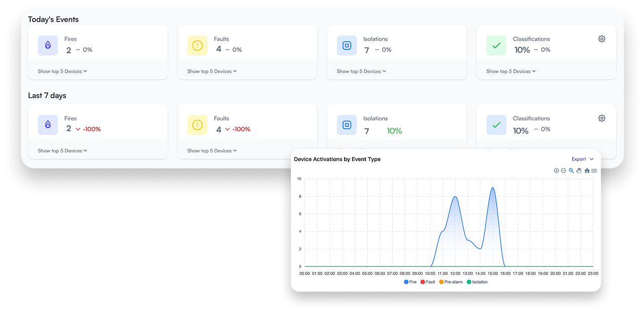Click the Fires flame icon in Today's Events
Viewport: 644px width, 311px height.
[48, 45]
